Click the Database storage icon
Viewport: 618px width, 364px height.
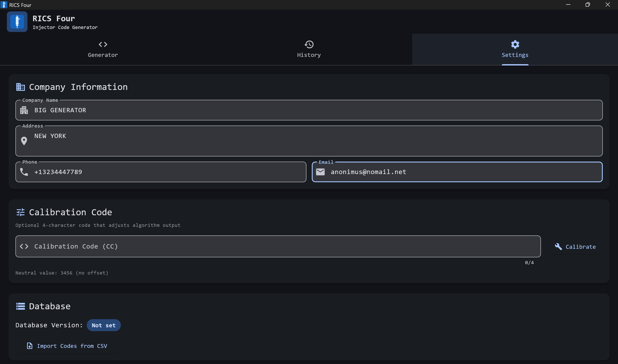point(20,306)
